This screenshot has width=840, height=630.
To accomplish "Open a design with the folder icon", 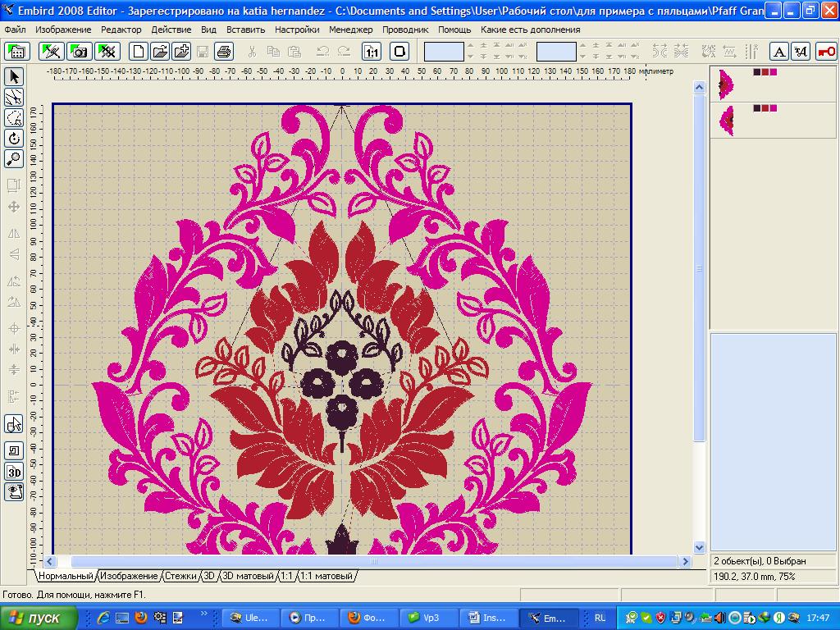I will coord(160,52).
